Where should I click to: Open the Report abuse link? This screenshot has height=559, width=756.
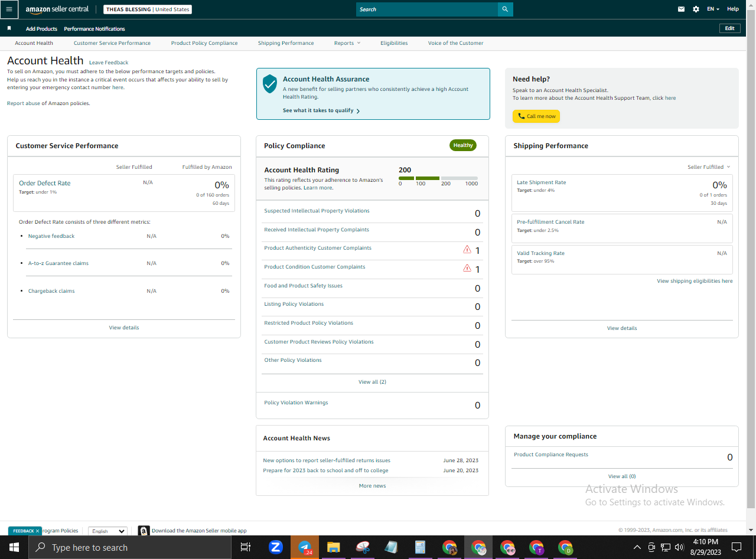coord(24,103)
